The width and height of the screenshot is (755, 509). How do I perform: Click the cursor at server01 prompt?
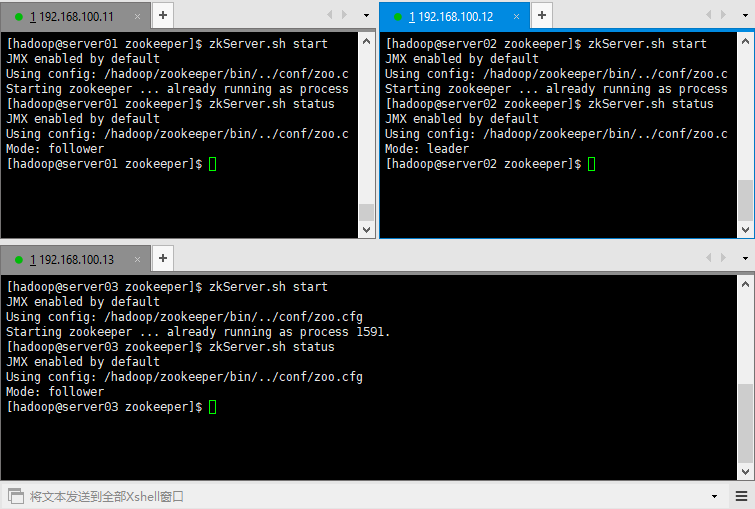(212, 164)
